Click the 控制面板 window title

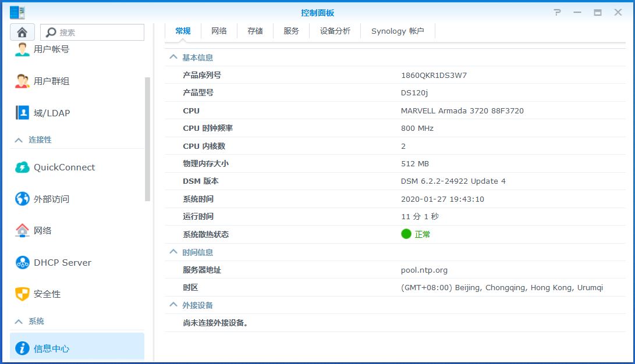click(318, 13)
